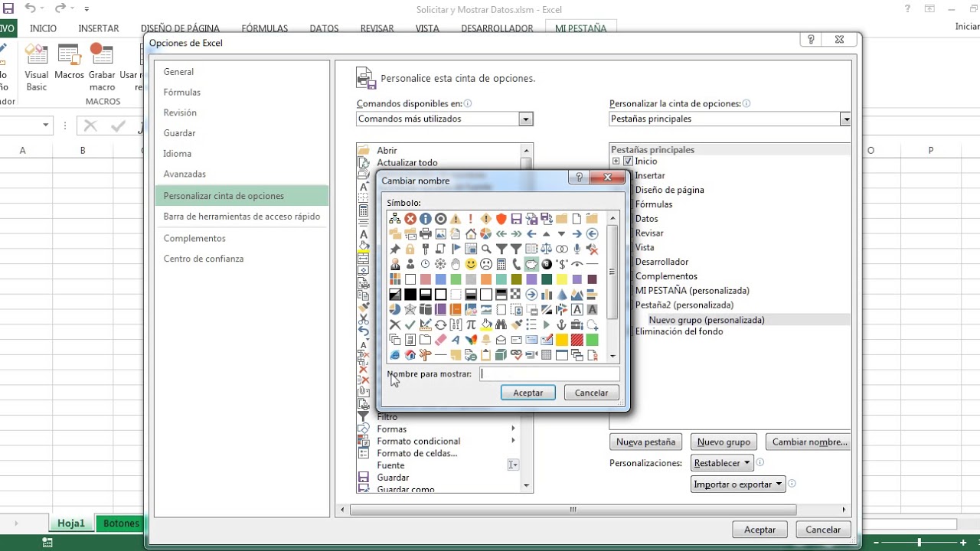The height and width of the screenshot is (551, 980).
Task: Select the Hoja1 sheet tab
Action: pyautogui.click(x=71, y=523)
